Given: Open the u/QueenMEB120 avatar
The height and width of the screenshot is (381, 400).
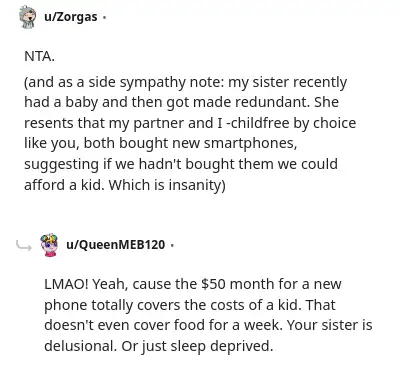Looking at the screenshot, I should tap(49, 245).
